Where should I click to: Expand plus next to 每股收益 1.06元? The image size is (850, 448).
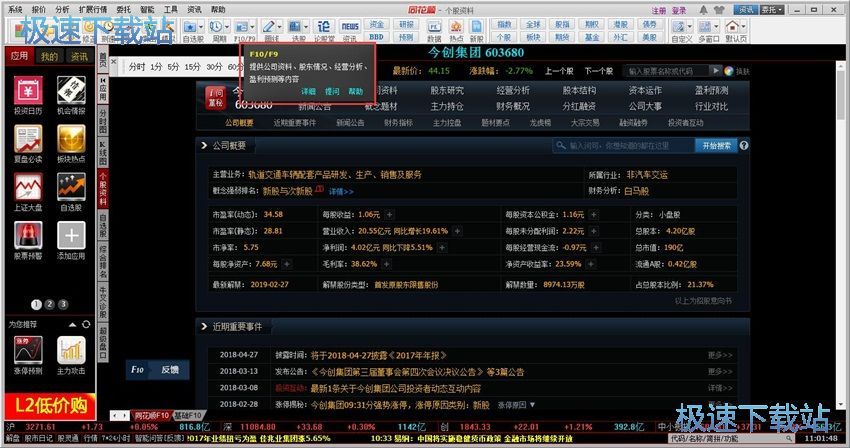(x=389, y=215)
